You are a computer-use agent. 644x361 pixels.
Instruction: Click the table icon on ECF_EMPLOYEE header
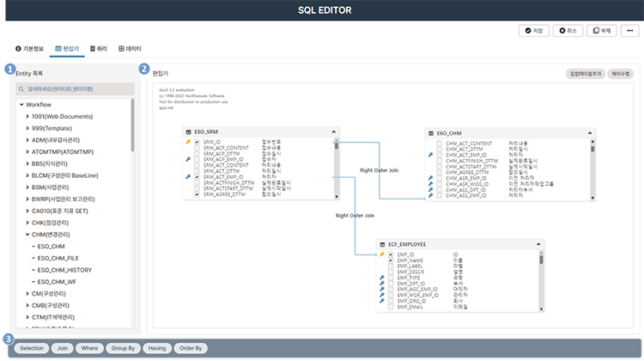(x=383, y=244)
